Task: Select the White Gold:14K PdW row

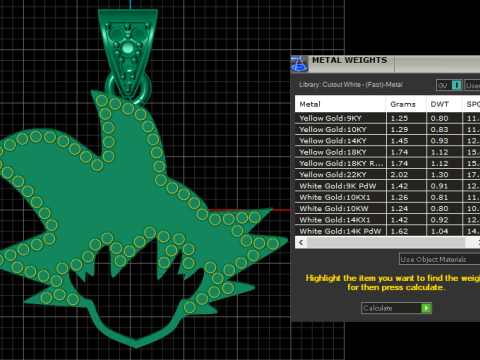Action: (x=387, y=231)
